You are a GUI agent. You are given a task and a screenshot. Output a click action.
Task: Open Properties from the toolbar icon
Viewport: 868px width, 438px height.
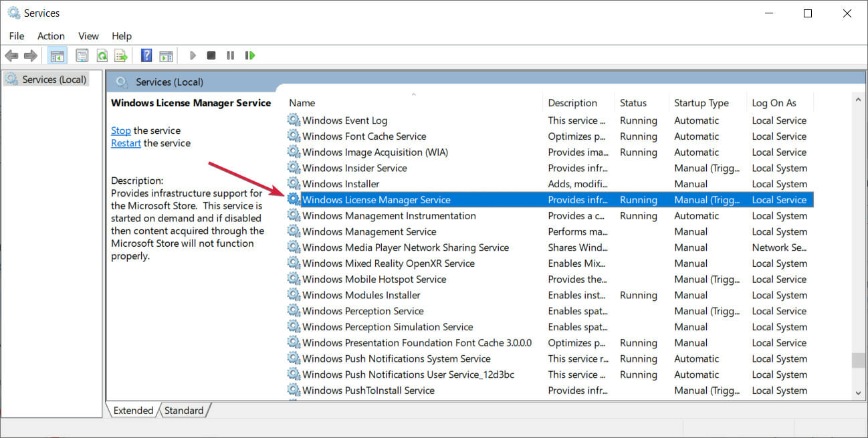click(x=82, y=56)
